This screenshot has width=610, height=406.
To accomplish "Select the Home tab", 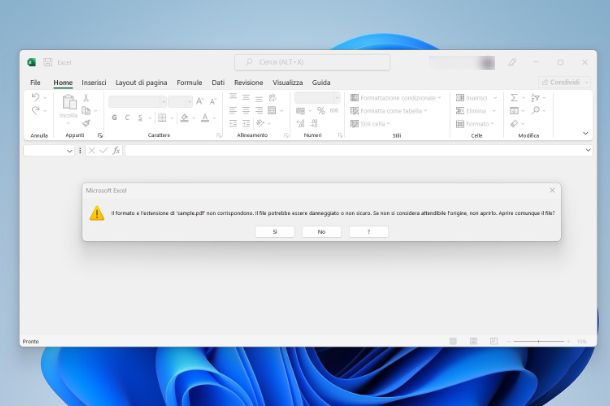I will pyautogui.click(x=63, y=82).
